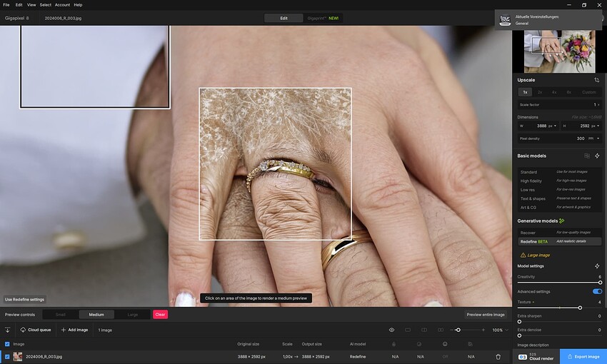Click the auto-select sparkle icon beside Basic models
Viewport: 607px width, 364px height.
tap(597, 156)
